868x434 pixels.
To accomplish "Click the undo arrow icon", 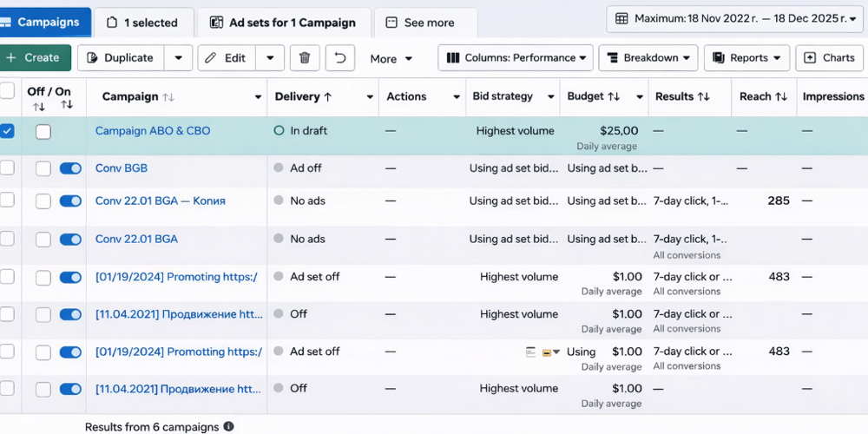I will coord(340,57).
